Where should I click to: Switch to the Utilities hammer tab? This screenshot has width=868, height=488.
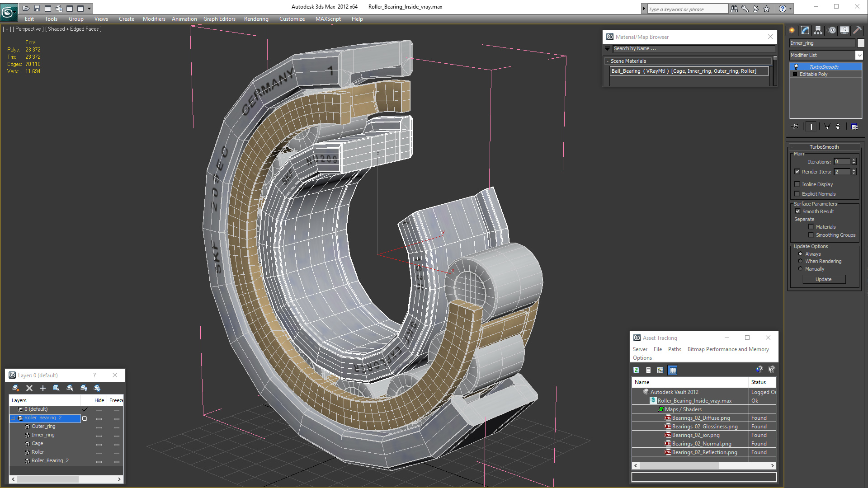(x=857, y=30)
